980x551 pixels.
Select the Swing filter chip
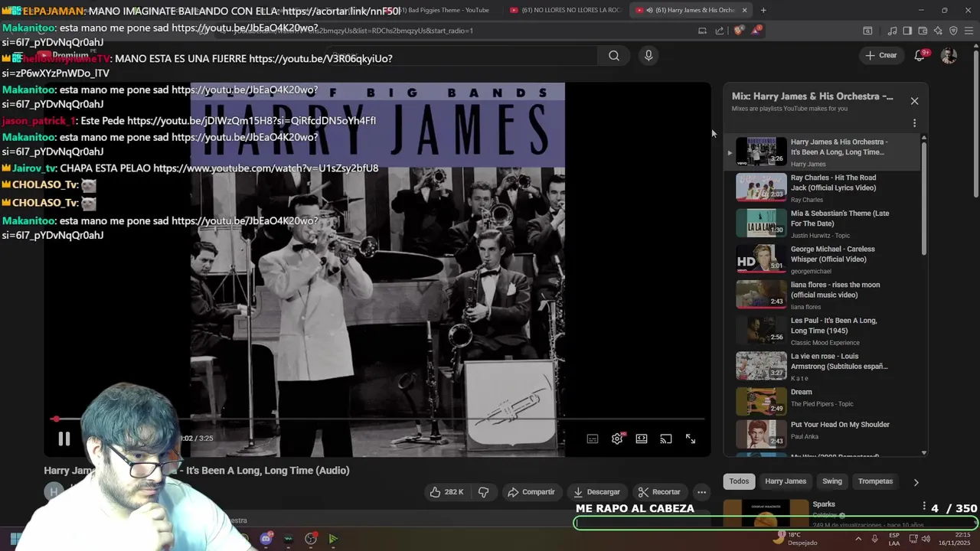point(832,481)
